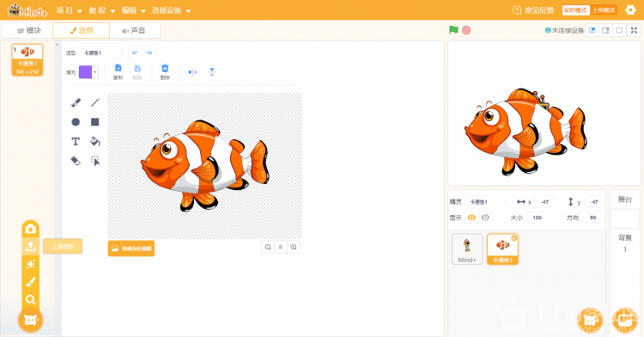Click the upload costume icon
Viewport: 644px width, 337px height.
(30, 246)
